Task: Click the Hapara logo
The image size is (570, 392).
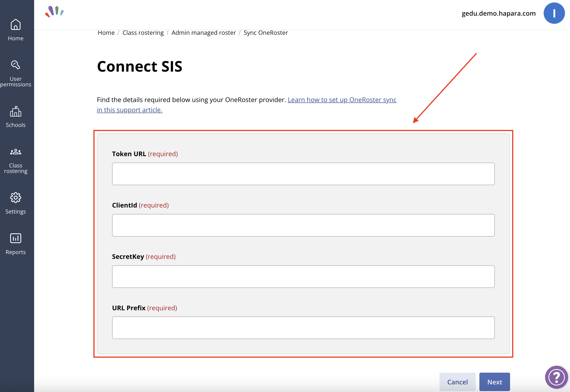Action: click(54, 12)
